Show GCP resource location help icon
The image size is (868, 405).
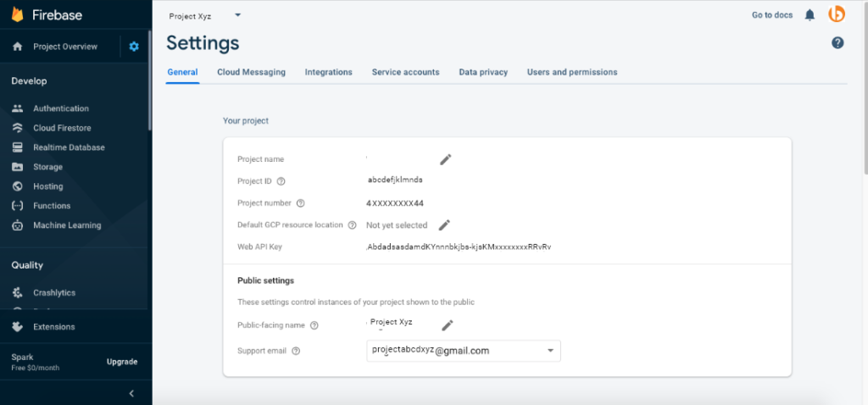click(352, 225)
